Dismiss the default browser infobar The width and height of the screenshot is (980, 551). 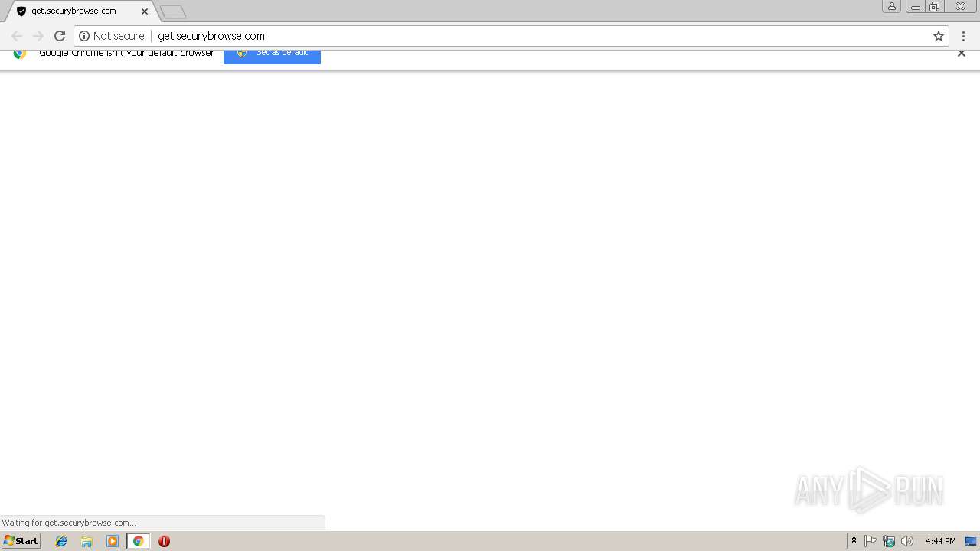coord(962,53)
